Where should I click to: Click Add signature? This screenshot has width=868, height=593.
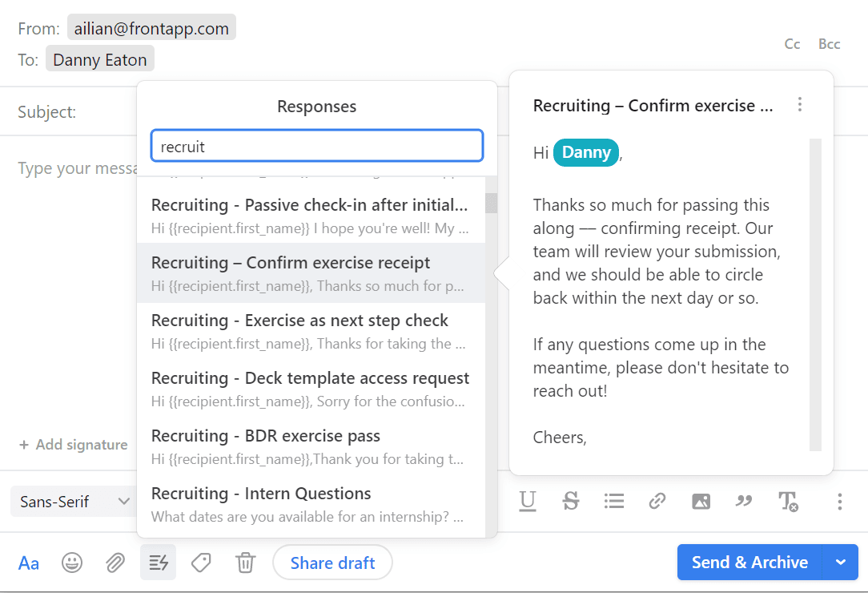coord(73,445)
